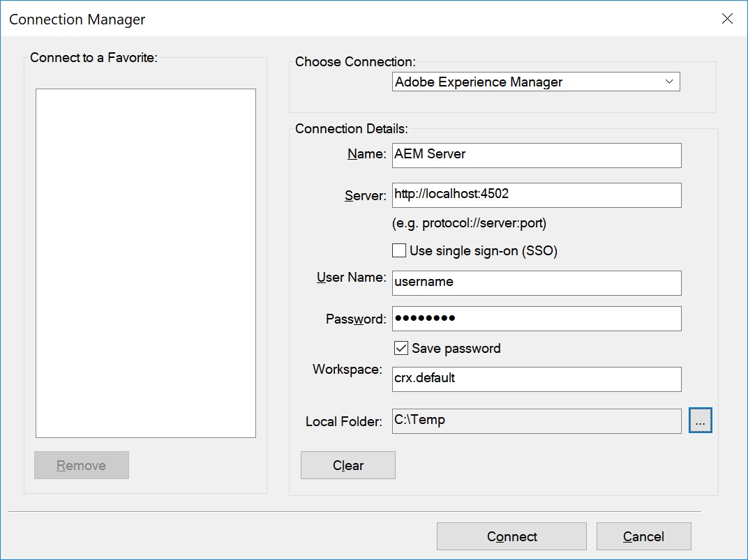Screen dimensions: 748x560
Task: Click the Local Folder path field
Action: click(x=536, y=421)
